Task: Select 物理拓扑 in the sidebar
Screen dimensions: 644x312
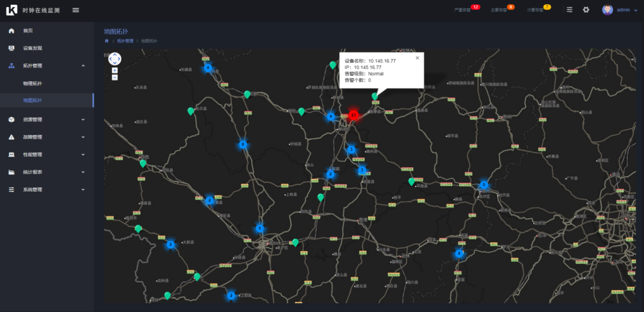Action: [x=33, y=84]
